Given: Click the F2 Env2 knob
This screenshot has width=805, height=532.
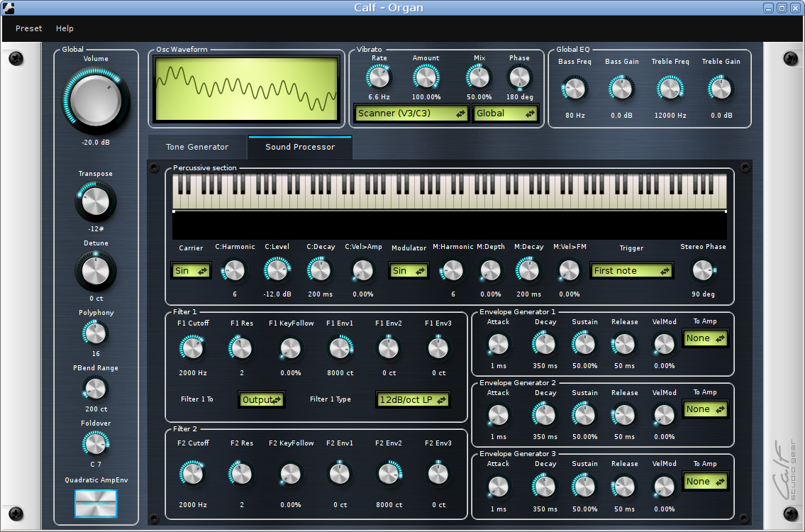Looking at the screenshot, I should [x=389, y=473].
